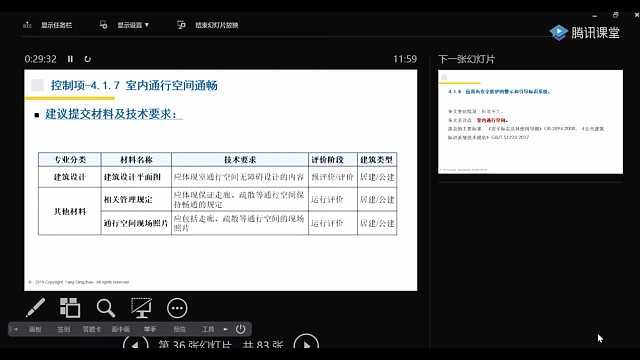Expand floating toolbar with the right arrow
The width and height of the screenshot is (640, 360).
coord(226,329)
